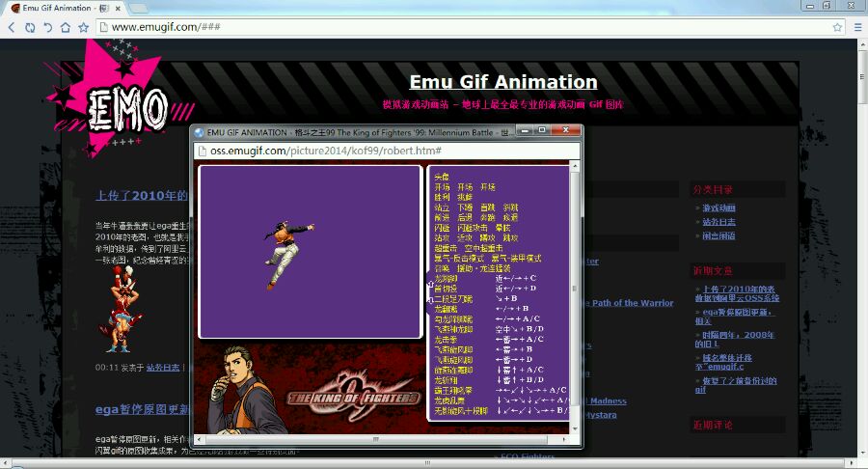This screenshot has width=868, height=469.
Task: Open the 闲言闲语 category link
Action: click(719, 235)
